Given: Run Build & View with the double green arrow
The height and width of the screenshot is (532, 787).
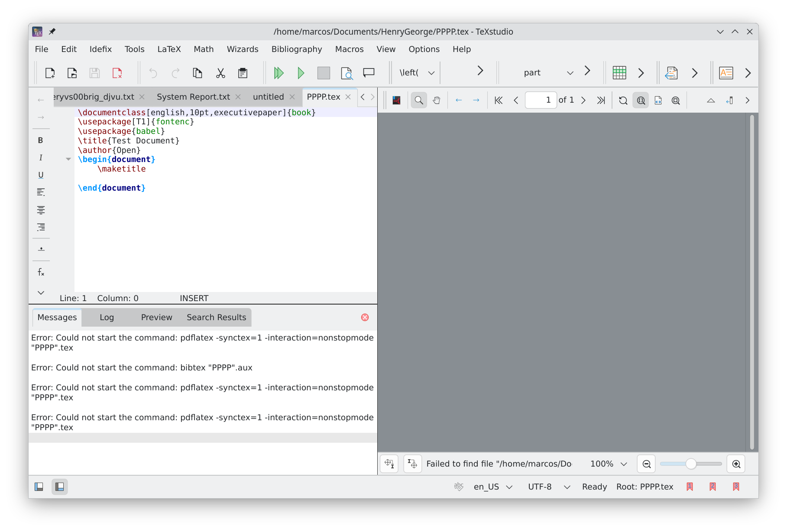Looking at the screenshot, I should [279, 73].
